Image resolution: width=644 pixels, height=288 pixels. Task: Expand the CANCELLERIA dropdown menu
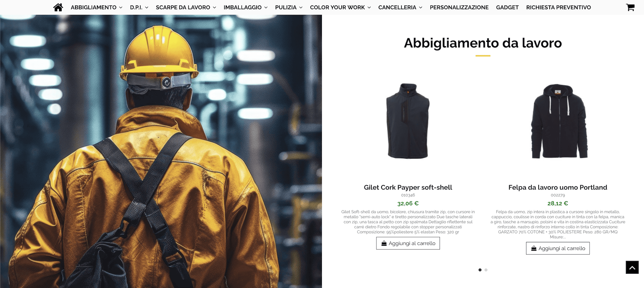400,7
